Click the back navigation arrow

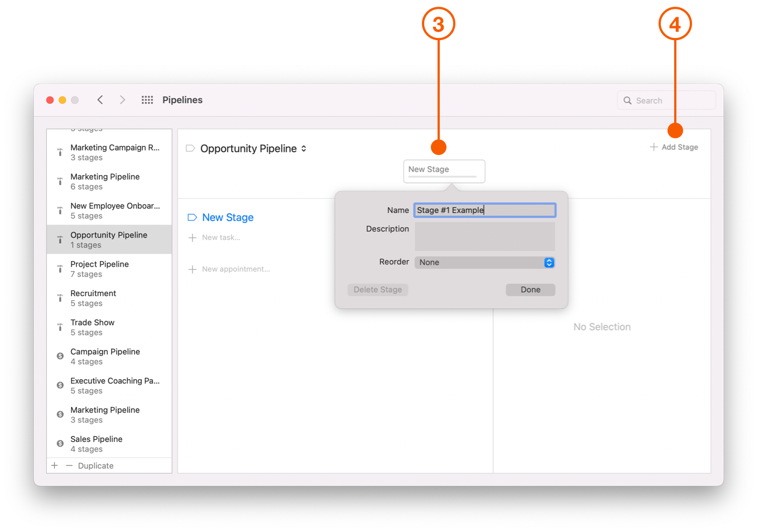point(100,99)
